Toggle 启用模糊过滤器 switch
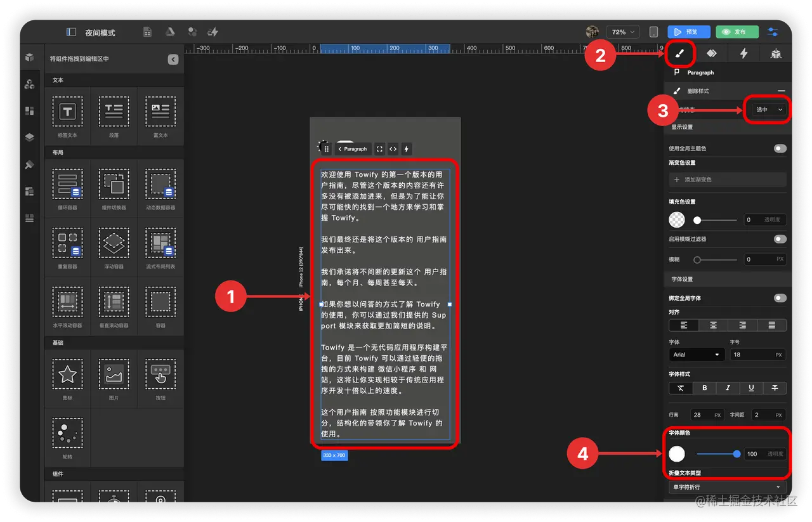Viewport: 812px width, 522px height. pos(780,239)
